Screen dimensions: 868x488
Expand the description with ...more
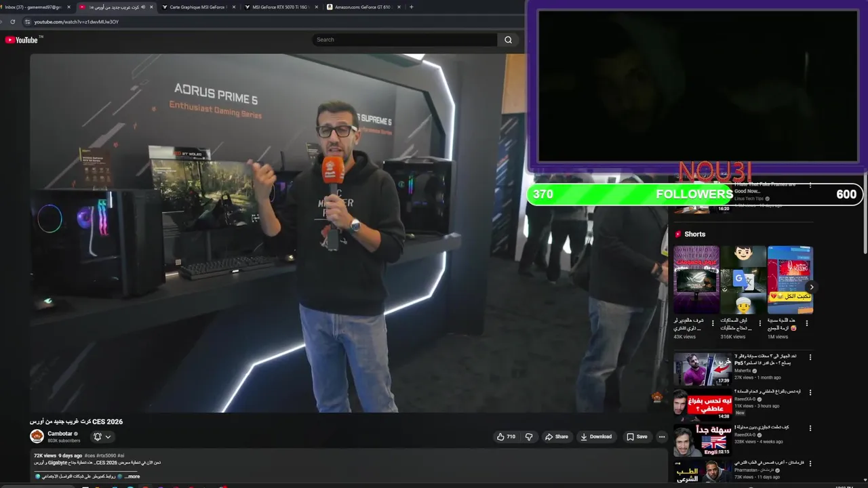(132, 476)
